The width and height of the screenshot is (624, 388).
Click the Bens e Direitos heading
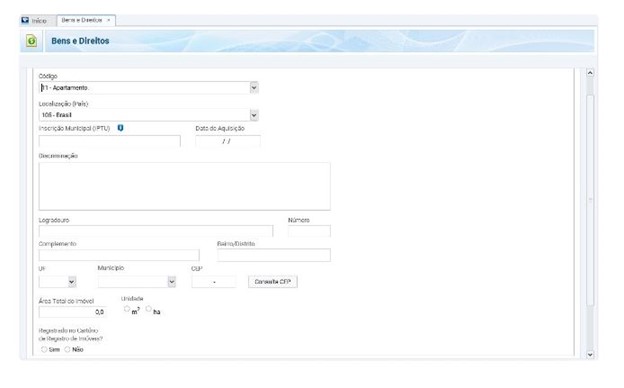[x=80, y=41]
